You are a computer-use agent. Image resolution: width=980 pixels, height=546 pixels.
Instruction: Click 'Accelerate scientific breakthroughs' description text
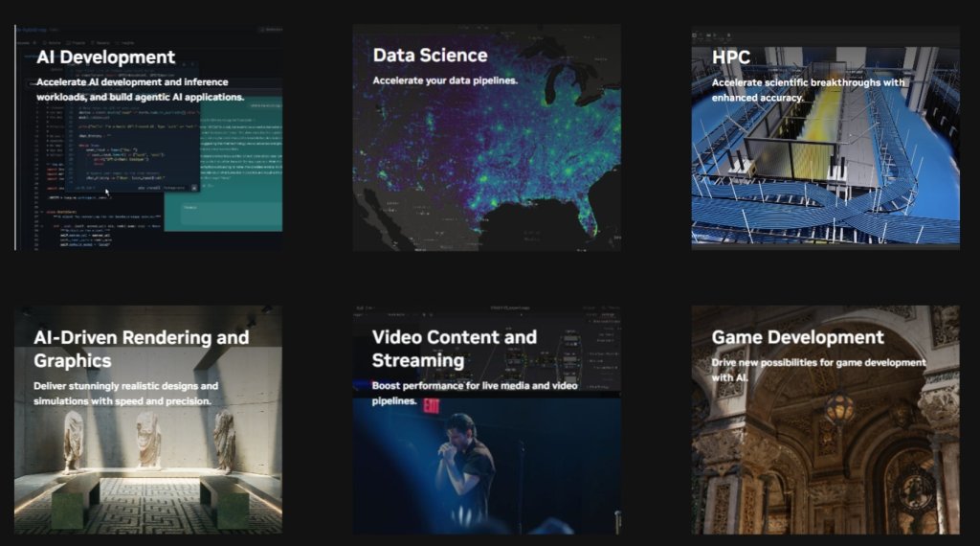(808, 90)
